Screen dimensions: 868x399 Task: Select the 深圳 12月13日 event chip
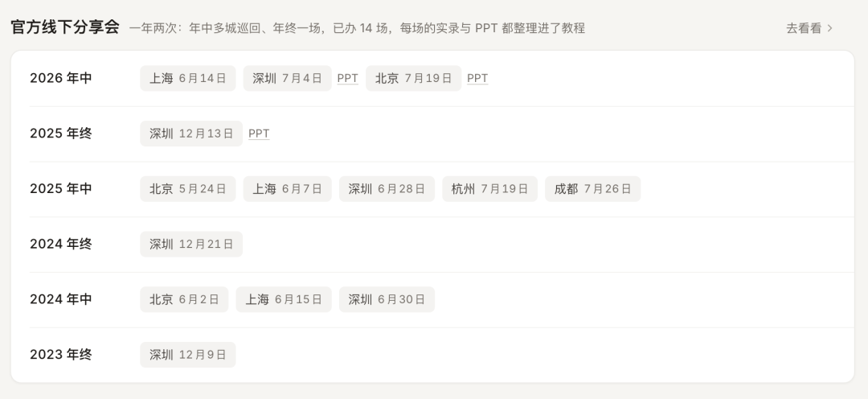(191, 134)
